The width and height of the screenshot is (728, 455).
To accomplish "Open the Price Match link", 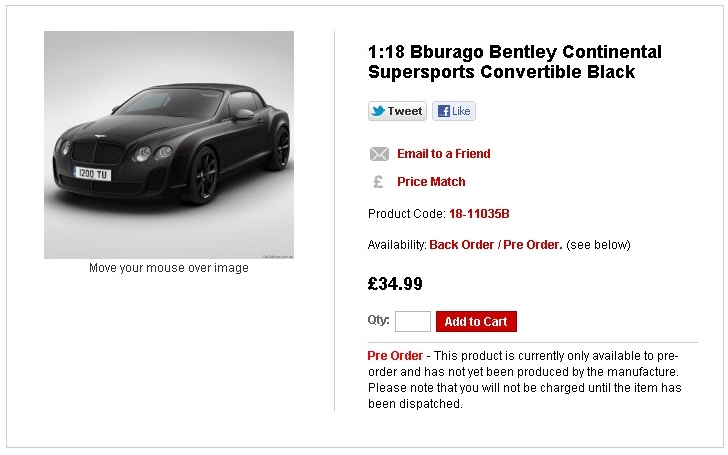I will tap(431, 182).
